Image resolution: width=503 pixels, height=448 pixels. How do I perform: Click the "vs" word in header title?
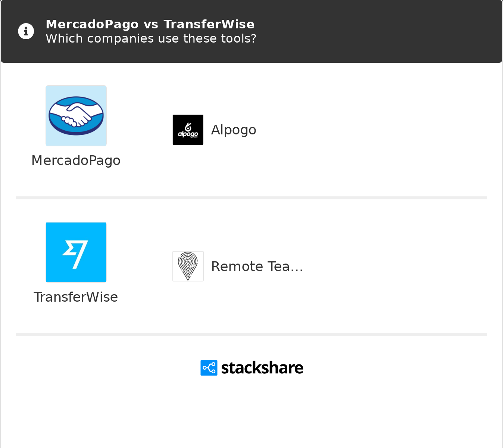coord(151,24)
